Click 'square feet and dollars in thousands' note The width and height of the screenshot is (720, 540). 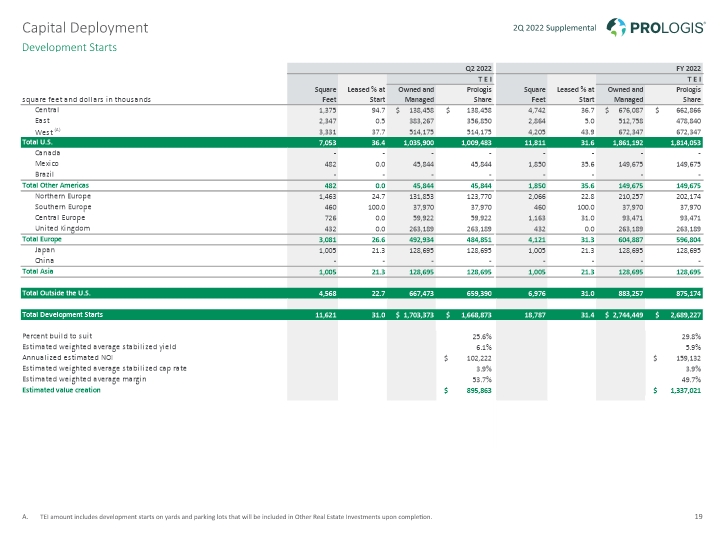click(x=86, y=100)
